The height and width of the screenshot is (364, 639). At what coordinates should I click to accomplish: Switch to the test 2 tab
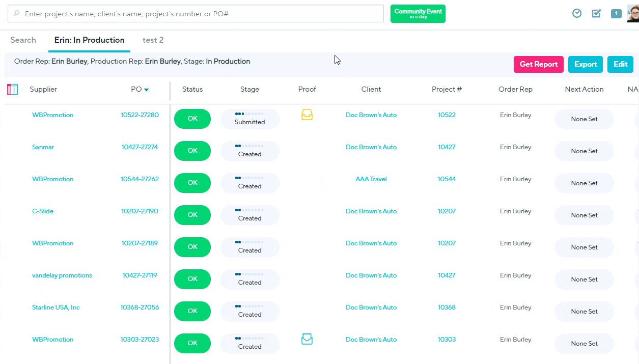tap(153, 40)
